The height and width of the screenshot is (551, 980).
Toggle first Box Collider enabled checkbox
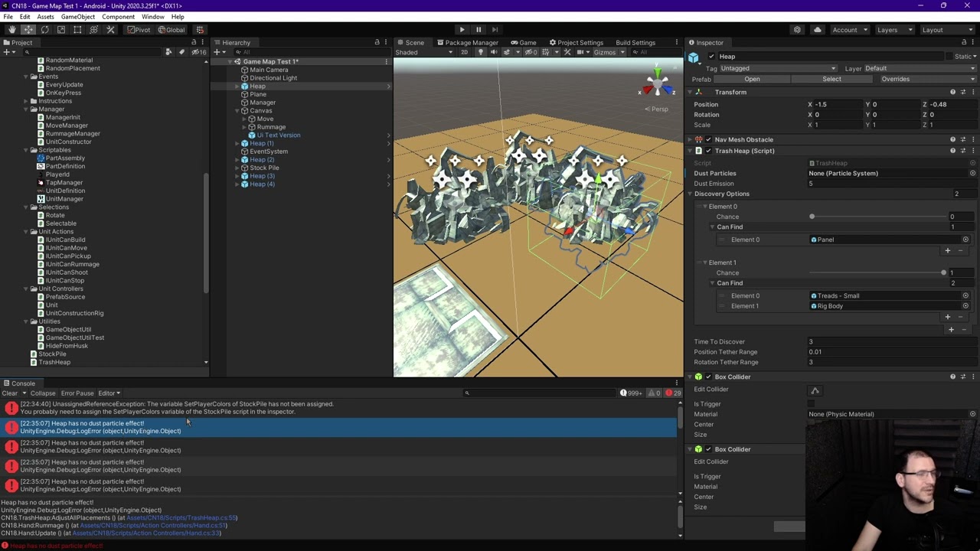tap(708, 377)
